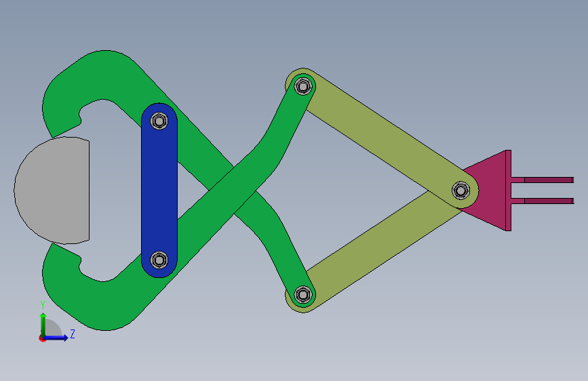
Task: Select the upper olive link arm
Action: tap(383, 139)
